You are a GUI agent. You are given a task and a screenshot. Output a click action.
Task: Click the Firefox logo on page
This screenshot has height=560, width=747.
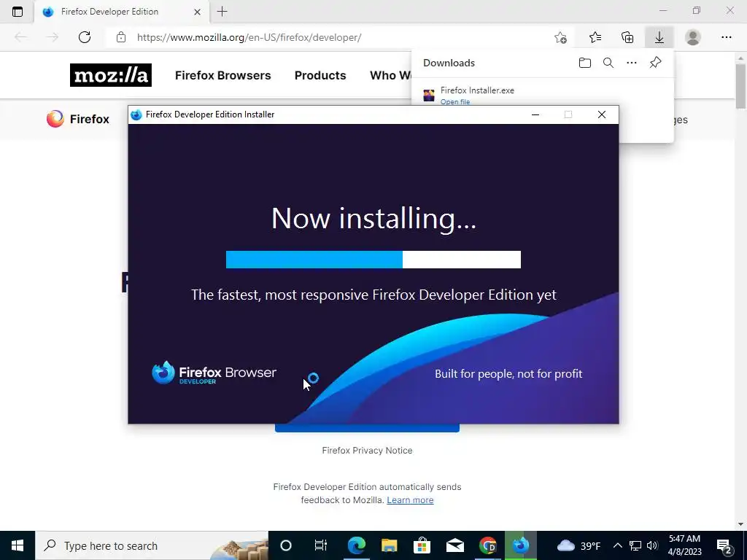pos(78,119)
